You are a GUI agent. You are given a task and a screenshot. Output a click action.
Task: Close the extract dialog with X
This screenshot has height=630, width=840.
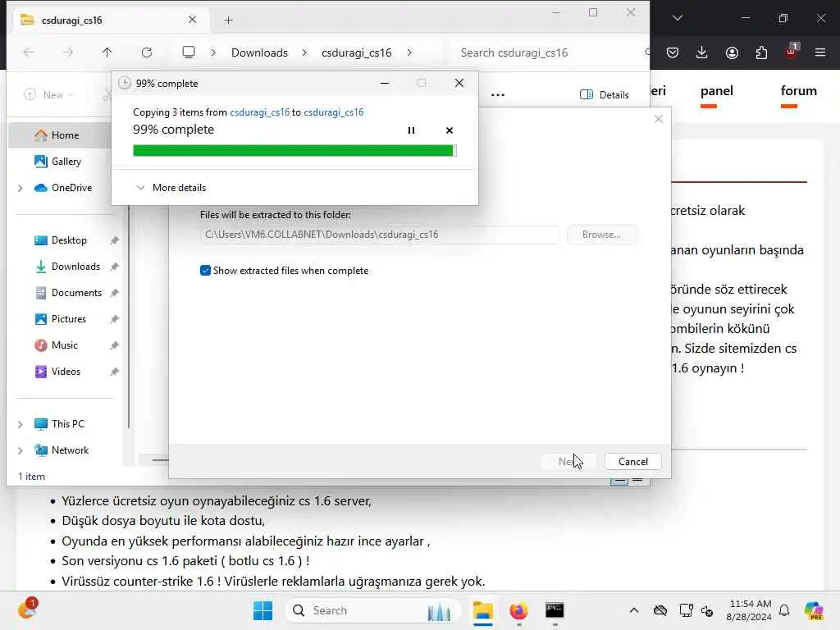[x=659, y=119]
